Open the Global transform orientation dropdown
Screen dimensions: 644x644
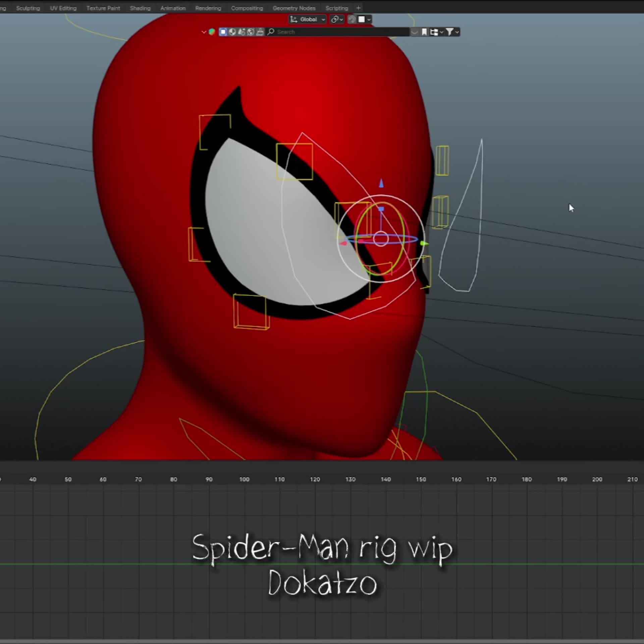click(308, 19)
